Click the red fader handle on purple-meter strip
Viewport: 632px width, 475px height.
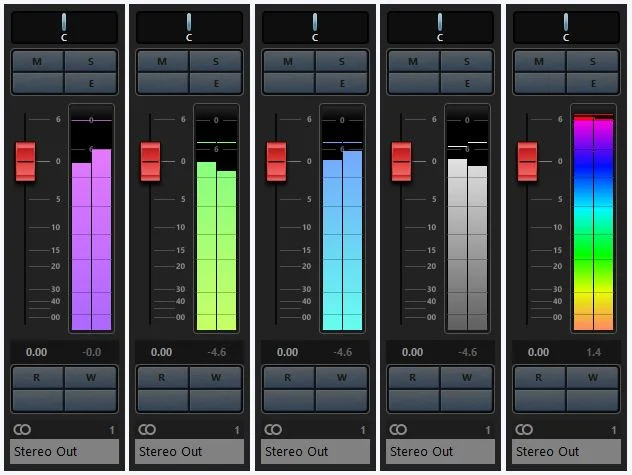pyautogui.click(x=25, y=161)
